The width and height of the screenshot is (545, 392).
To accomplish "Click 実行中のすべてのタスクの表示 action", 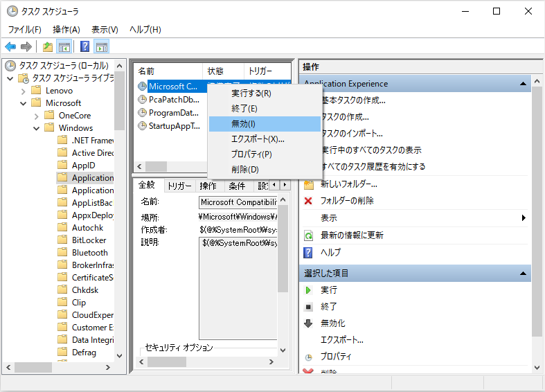I will tap(371, 150).
